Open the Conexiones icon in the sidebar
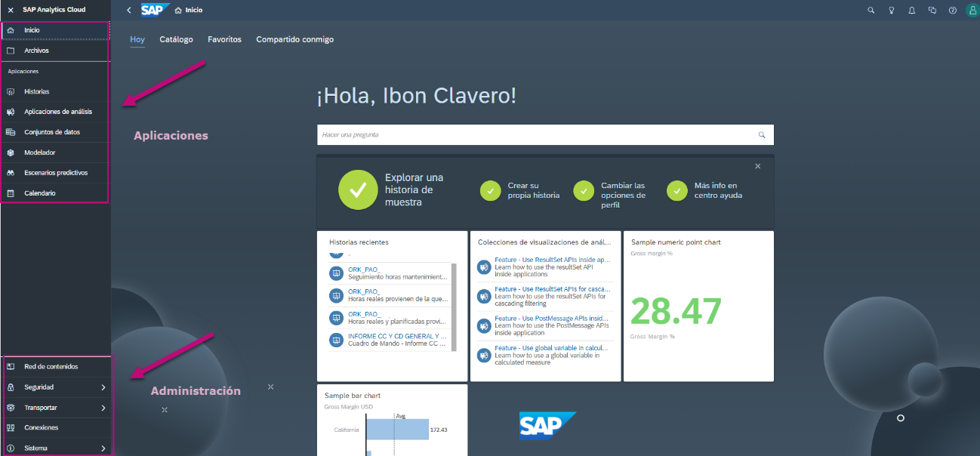The height and width of the screenshot is (456, 980). pos(11,428)
